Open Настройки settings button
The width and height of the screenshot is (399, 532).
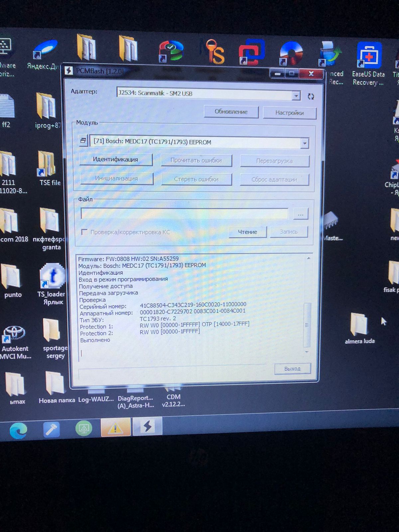(289, 113)
